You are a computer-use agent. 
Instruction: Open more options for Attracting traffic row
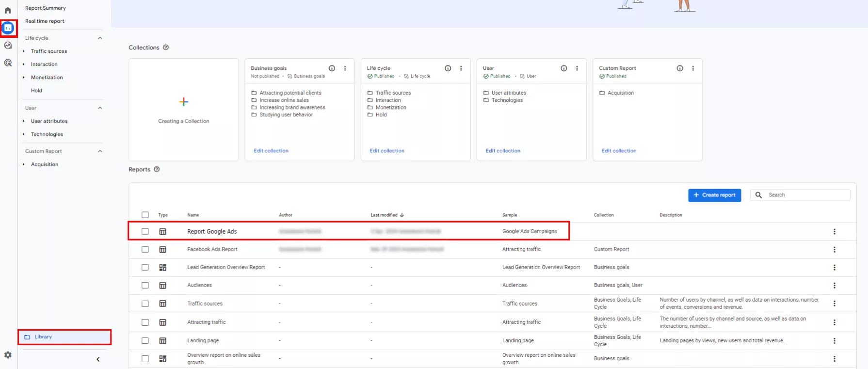coord(835,322)
